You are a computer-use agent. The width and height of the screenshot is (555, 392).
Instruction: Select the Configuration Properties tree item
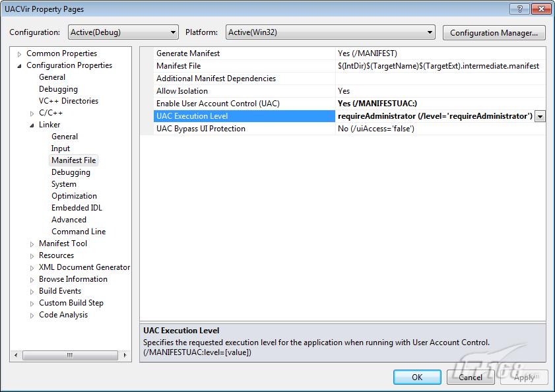69,65
